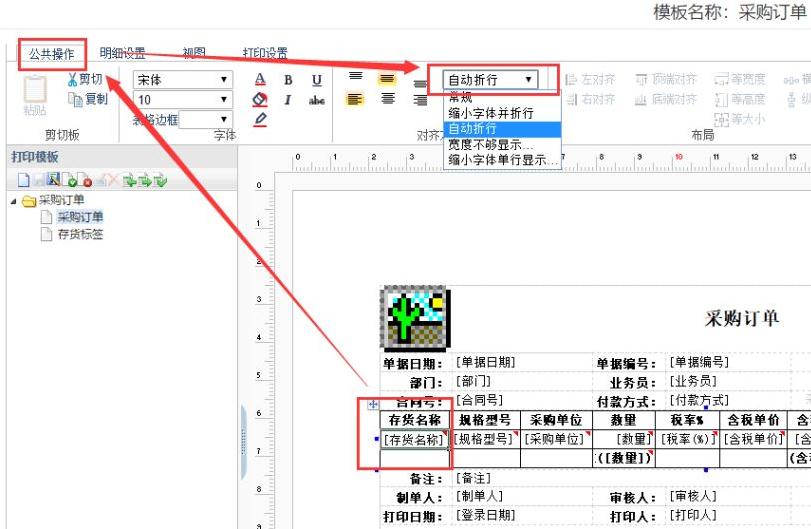Click the strikethrough 'abc' icon
811x529 pixels.
click(316, 100)
